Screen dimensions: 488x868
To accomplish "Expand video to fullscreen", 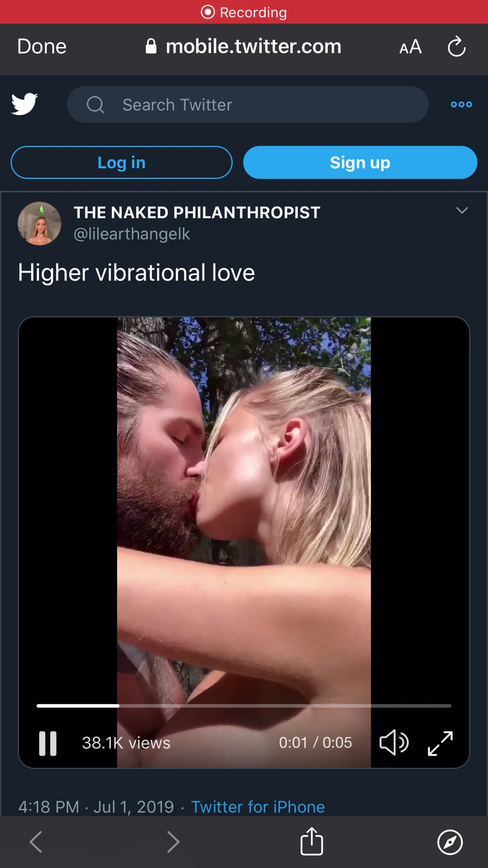I will pyautogui.click(x=440, y=743).
